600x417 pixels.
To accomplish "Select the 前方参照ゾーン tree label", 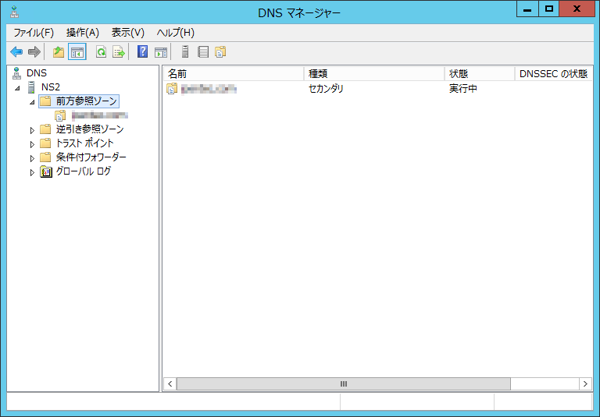I will [86, 101].
